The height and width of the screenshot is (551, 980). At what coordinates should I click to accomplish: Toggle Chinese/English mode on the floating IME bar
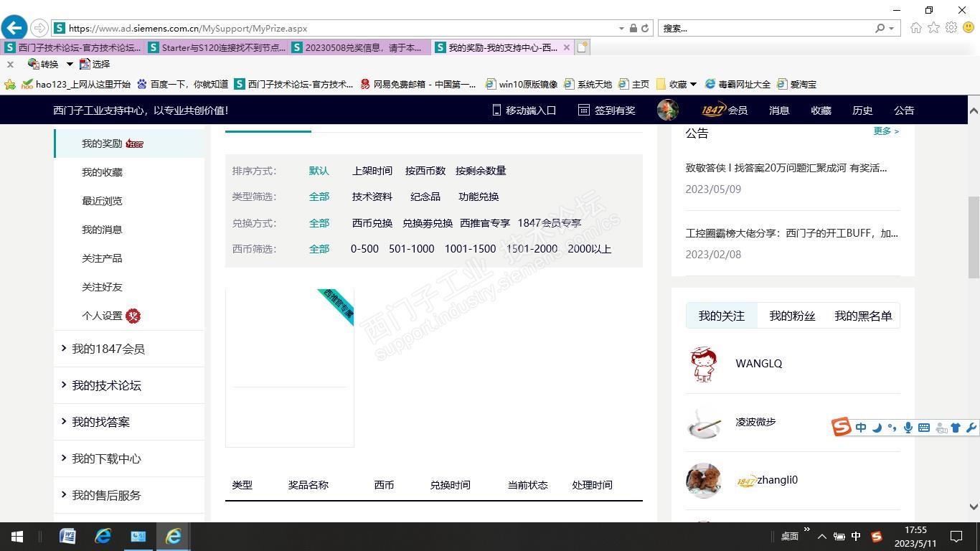pos(861,428)
